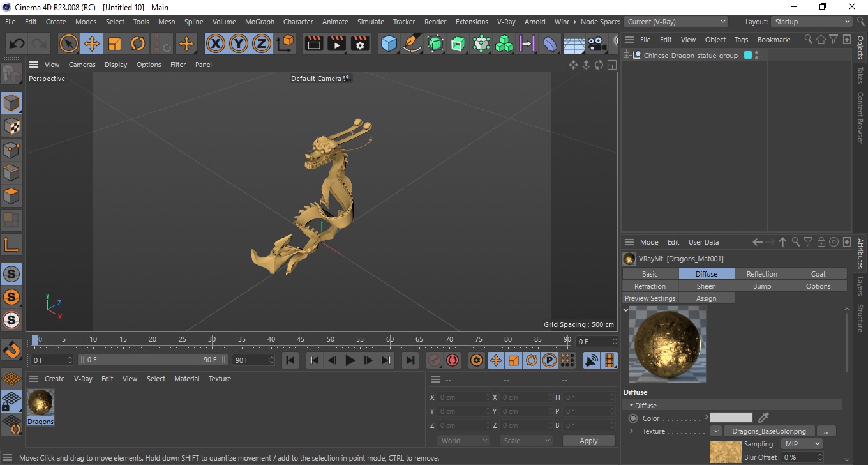Render the active view

314,44
